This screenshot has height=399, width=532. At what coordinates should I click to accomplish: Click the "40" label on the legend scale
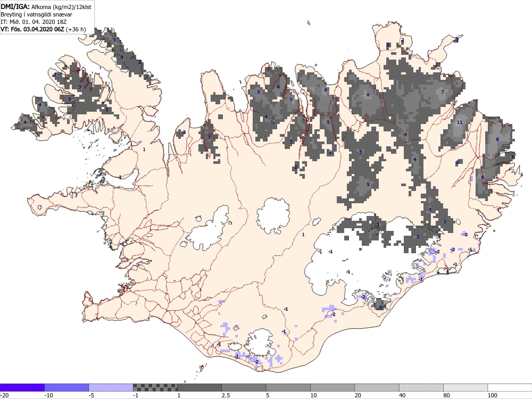pos(402,395)
